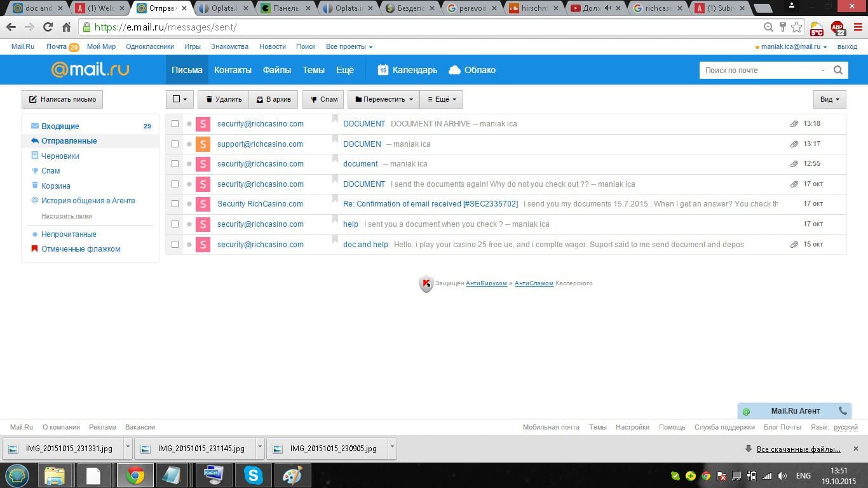Viewport: 868px width, 488px height.
Task: Flag the 'DOCUMENT IN ARHIVE' message bookmark
Action: pyautogui.click(x=336, y=119)
